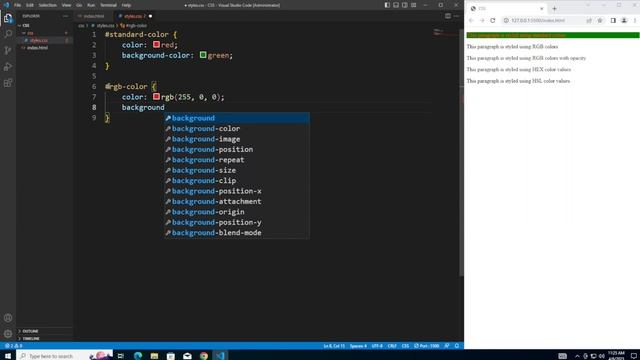Click the rgb(255, 0, 0) color swatch
The width and height of the screenshot is (640, 360).
click(x=156, y=96)
